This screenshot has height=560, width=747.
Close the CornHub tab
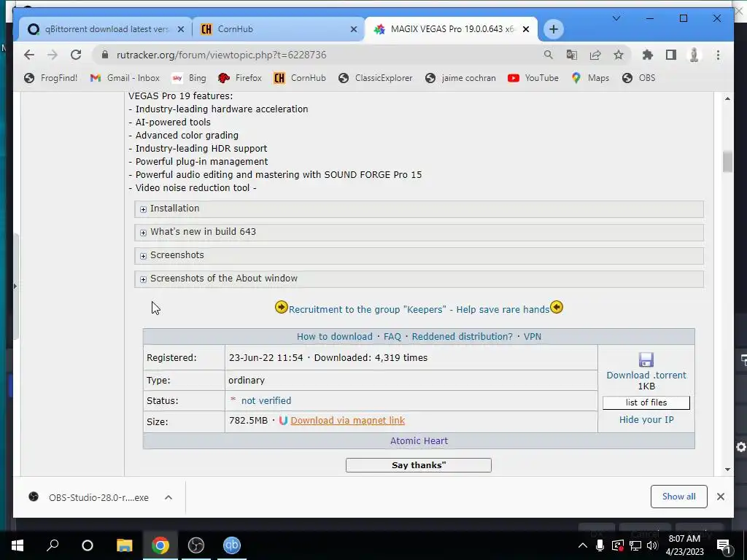click(354, 29)
